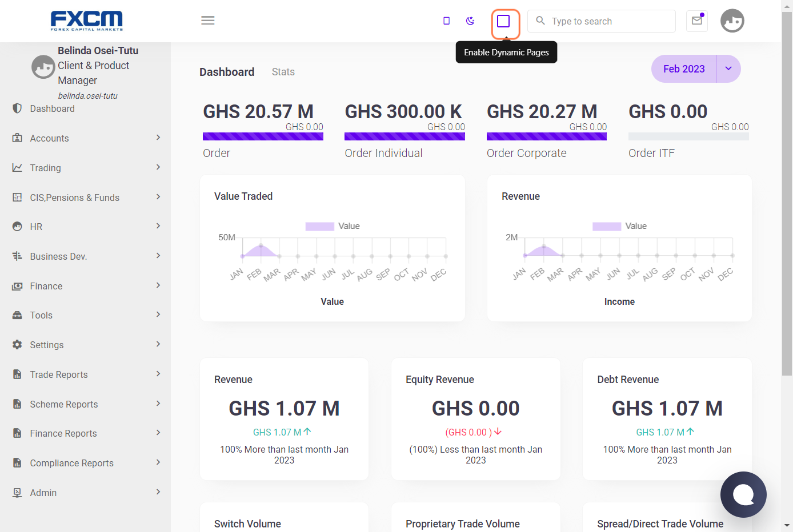
Task: Open the month dropdown arrow
Action: point(728,68)
